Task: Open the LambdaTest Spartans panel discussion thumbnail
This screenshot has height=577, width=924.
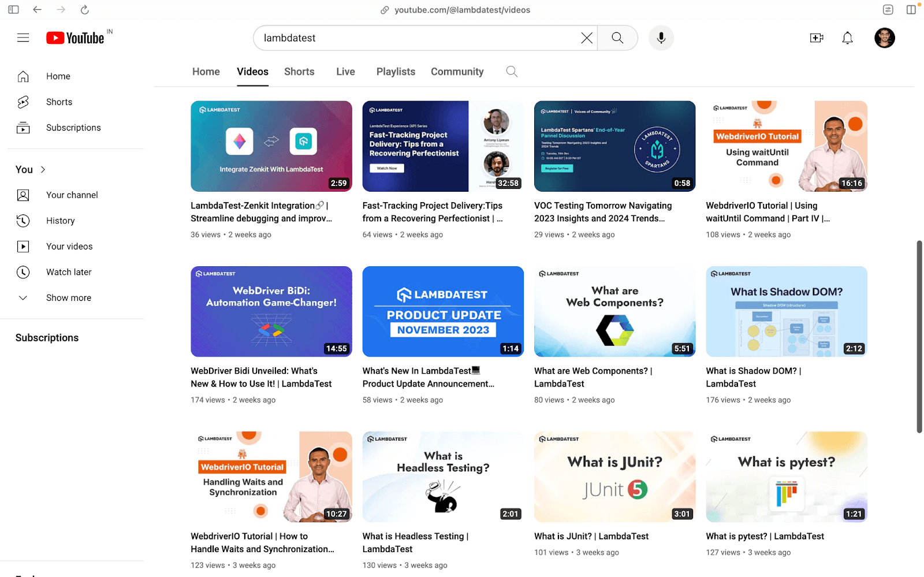Action: 615,146
